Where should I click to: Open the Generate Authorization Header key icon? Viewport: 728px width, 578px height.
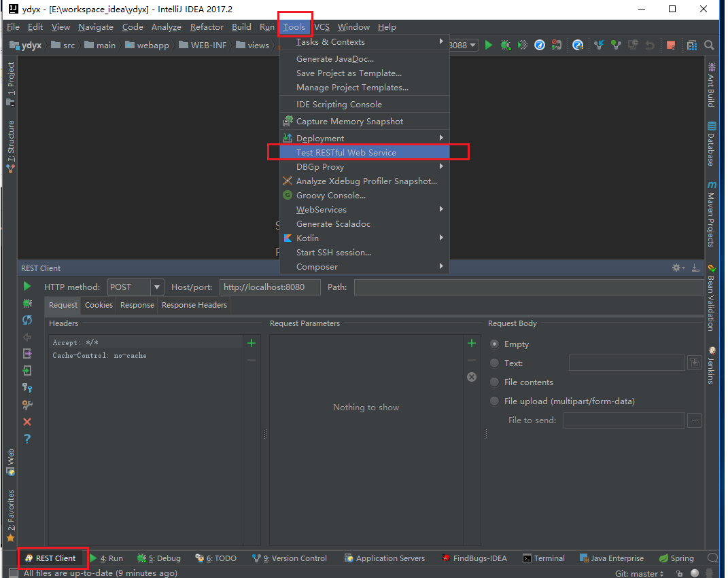point(27,388)
